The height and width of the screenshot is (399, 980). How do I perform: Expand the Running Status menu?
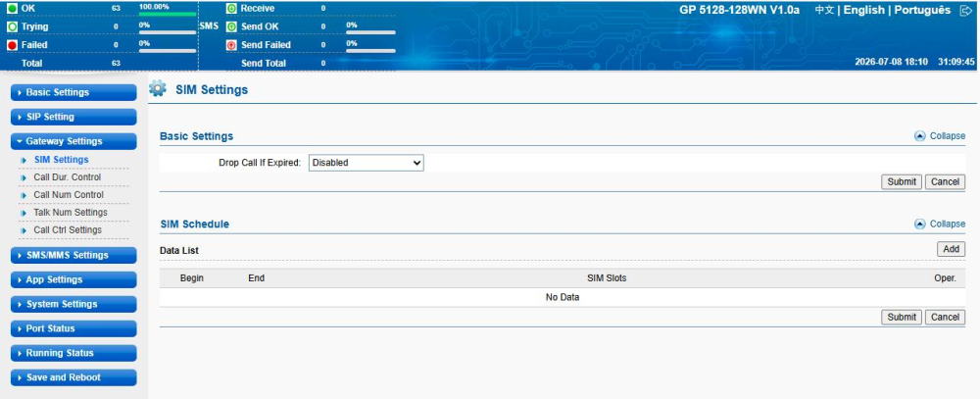click(x=73, y=353)
